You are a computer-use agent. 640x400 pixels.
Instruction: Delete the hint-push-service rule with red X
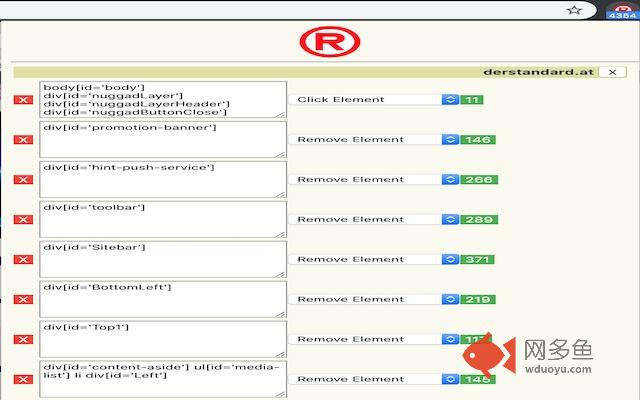coord(23,180)
